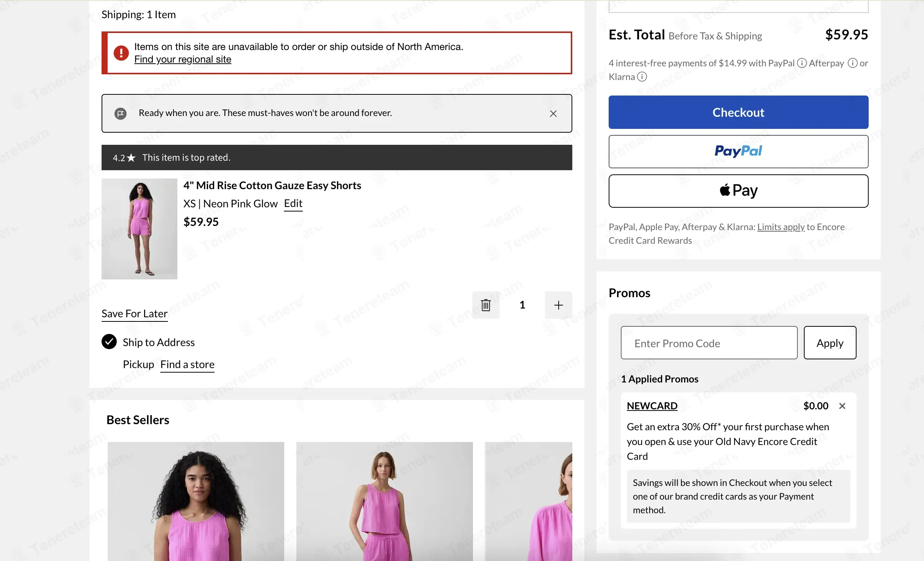Click the flag icon in the notification banner
The width and height of the screenshot is (924, 561).
pos(121,113)
